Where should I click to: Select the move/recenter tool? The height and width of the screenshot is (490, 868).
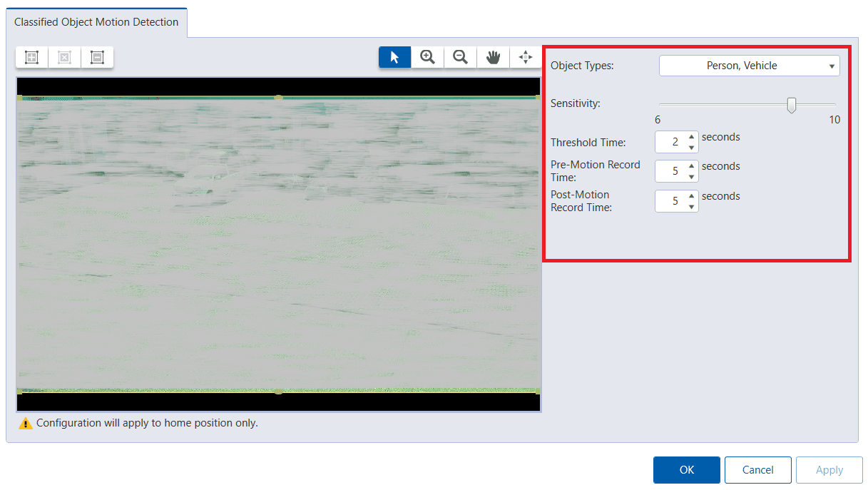point(526,57)
